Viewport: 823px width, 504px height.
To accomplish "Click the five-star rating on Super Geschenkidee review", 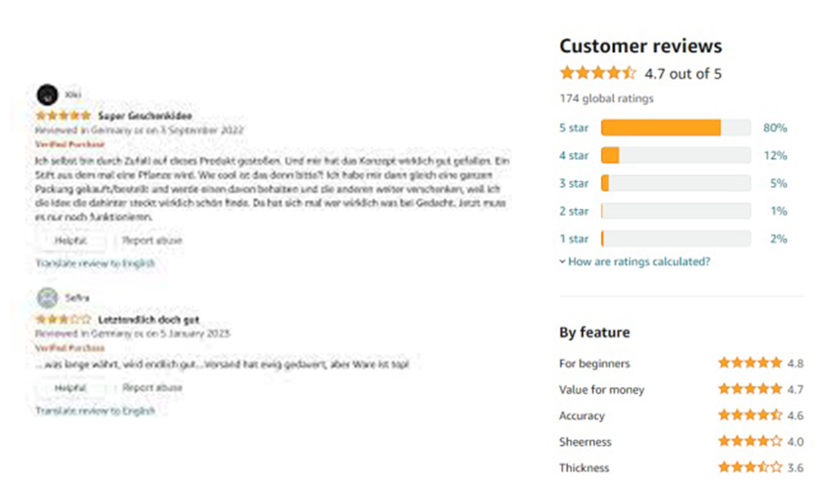I will coord(63,115).
